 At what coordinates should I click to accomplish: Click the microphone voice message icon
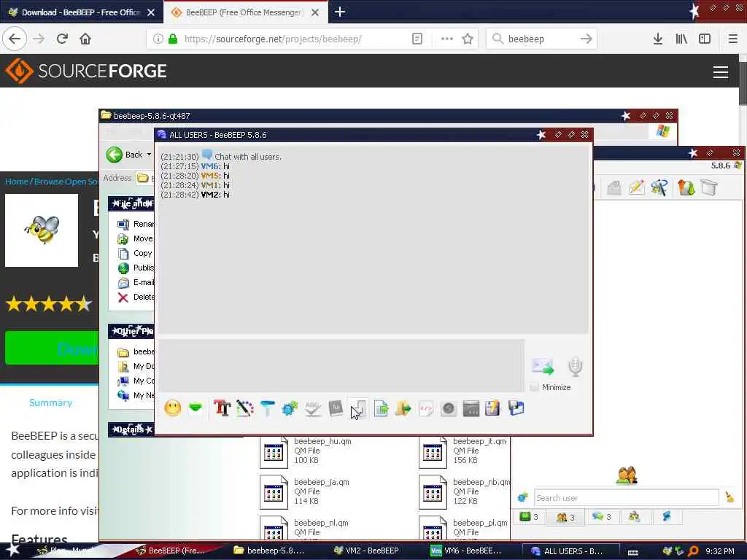coord(575,366)
